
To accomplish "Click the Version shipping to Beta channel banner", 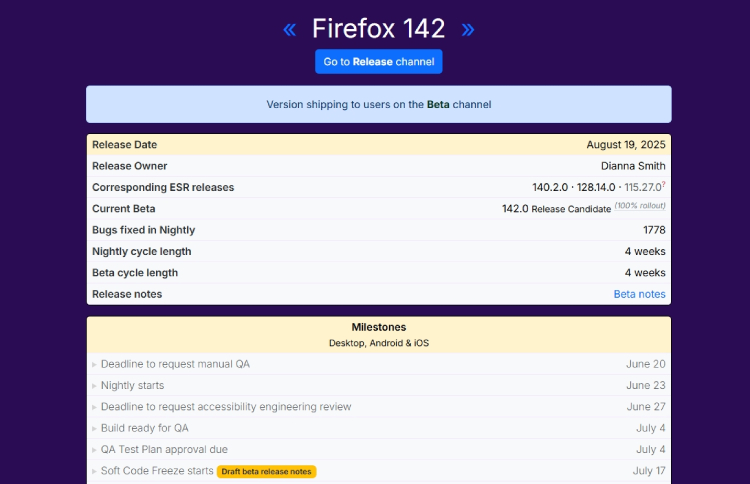I will coord(379,104).
